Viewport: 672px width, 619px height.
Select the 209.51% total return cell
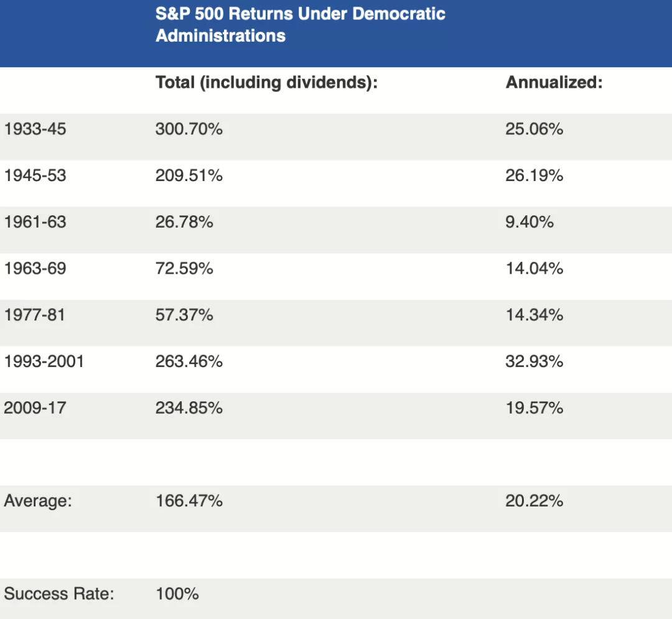point(189,176)
